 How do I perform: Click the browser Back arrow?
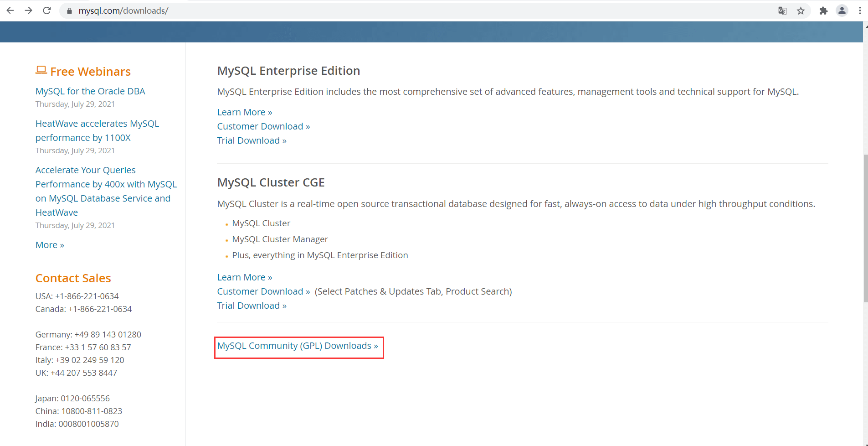point(10,10)
